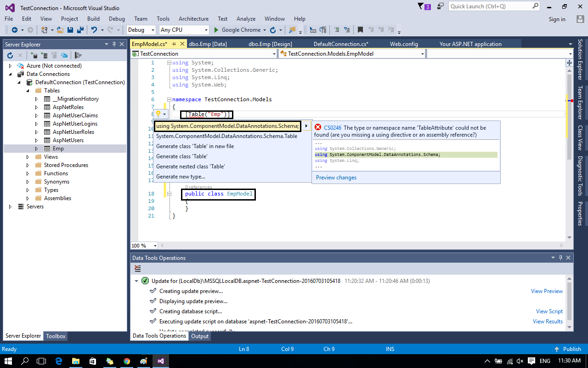The height and width of the screenshot is (368, 588).
Task: Expand the Stored Procedures folder
Action: 28,165
